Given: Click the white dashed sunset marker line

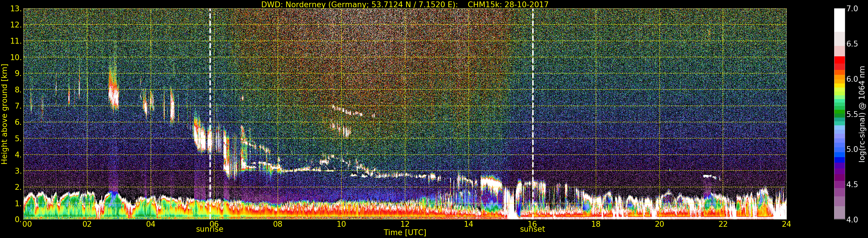Looking at the screenshot, I should [x=533, y=114].
